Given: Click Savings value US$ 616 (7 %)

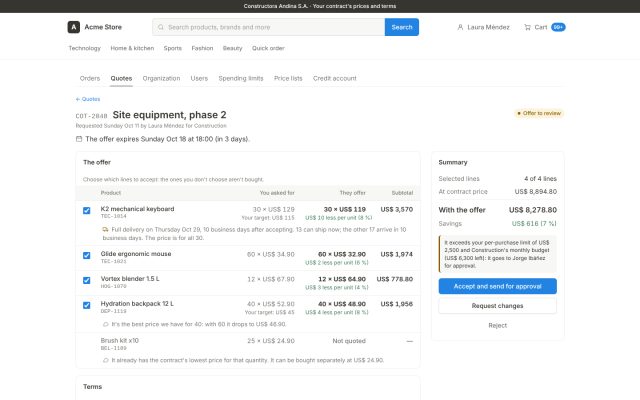Looking at the screenshot, I should (x=534, y=224).
